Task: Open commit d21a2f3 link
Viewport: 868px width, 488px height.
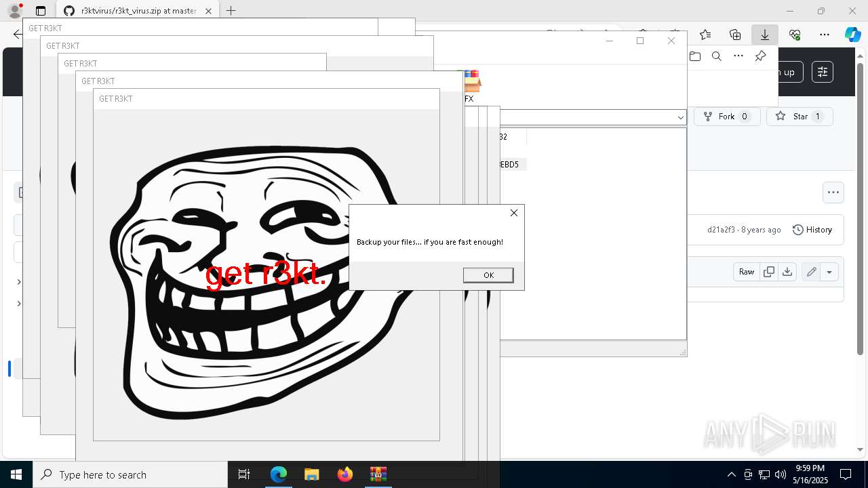Action: tap(721, 230)
